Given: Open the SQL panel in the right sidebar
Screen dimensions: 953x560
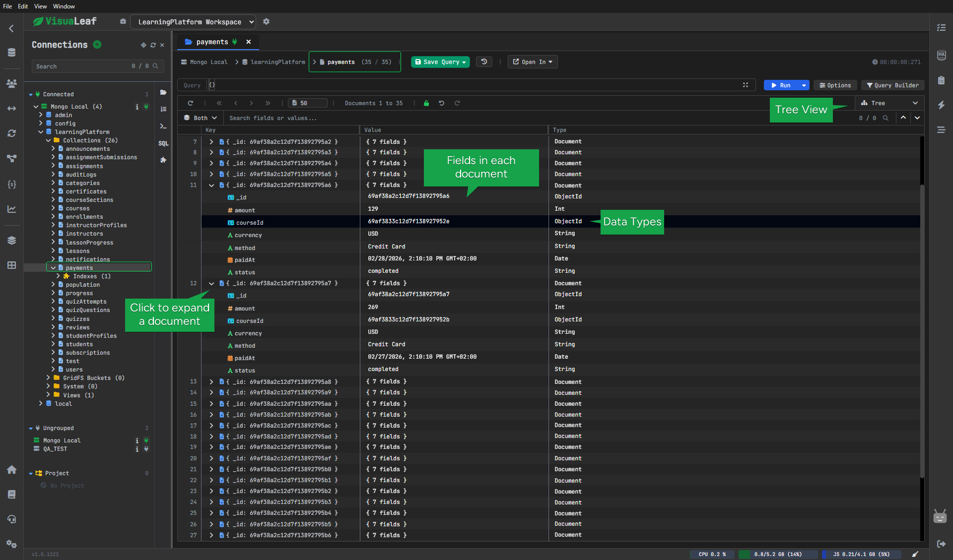Looking at the screenshot, I should [x=941, y=56].
